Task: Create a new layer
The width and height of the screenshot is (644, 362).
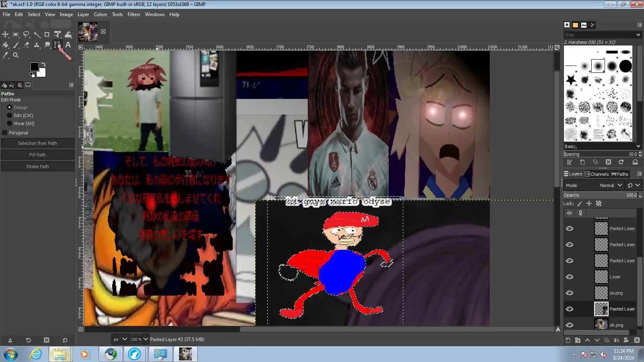Action: pyautogui.click(x=568, y=340)
